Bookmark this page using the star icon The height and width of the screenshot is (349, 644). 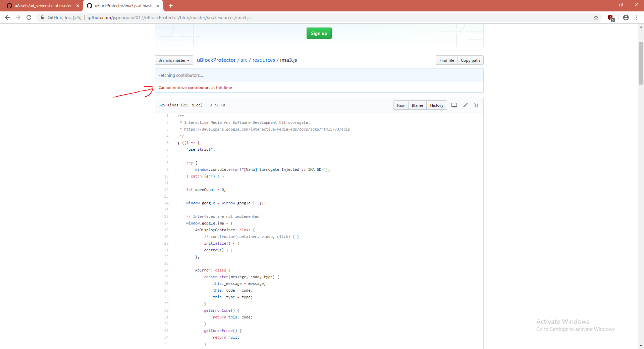pos(596,17)
